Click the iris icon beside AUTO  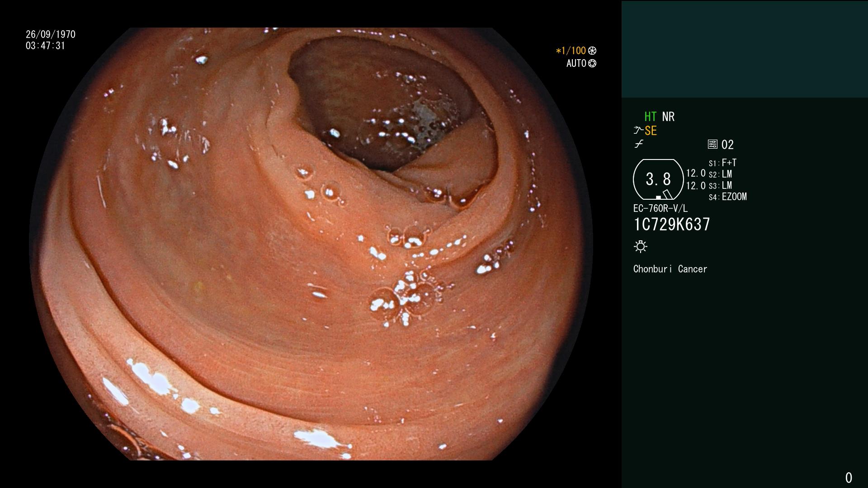pos(592,63)
